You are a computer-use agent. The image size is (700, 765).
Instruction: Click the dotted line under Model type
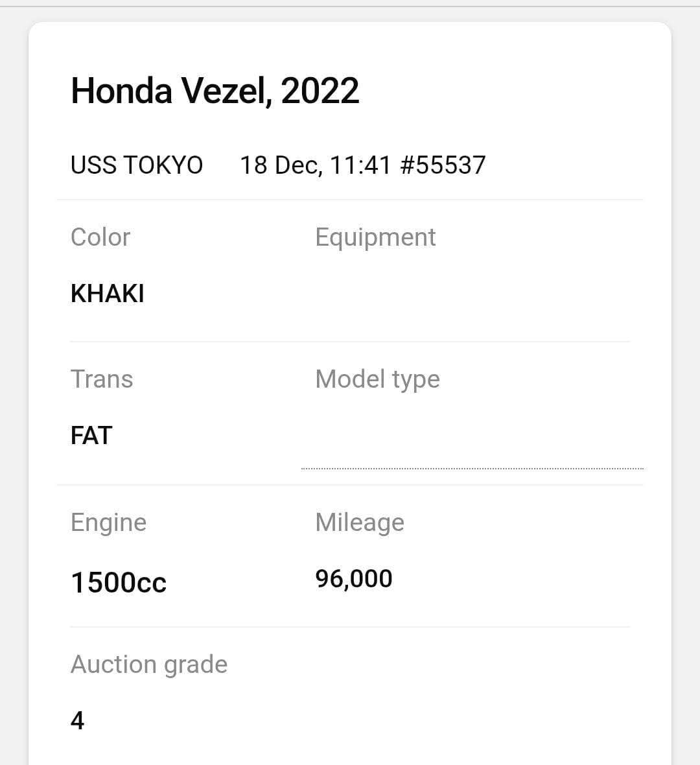pos(472,468)
